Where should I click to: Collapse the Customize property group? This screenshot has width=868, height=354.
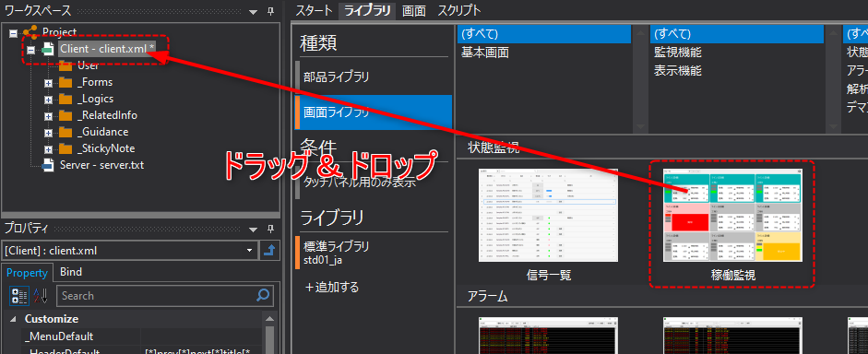click(12, 319)
